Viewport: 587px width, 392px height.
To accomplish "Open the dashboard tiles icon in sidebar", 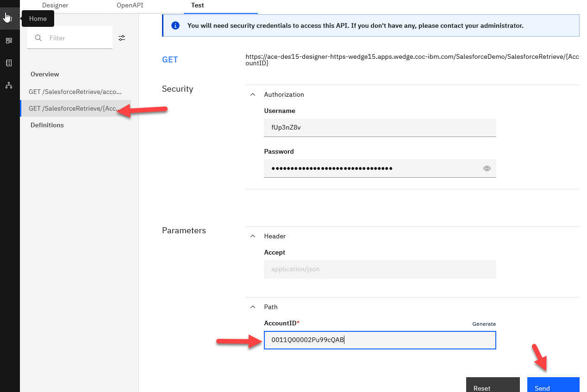I will pos(9,41).
